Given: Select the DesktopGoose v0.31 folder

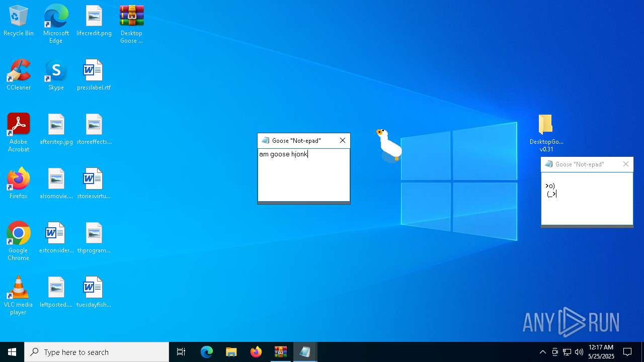Looking at the screenshot, I should [546, 133].
